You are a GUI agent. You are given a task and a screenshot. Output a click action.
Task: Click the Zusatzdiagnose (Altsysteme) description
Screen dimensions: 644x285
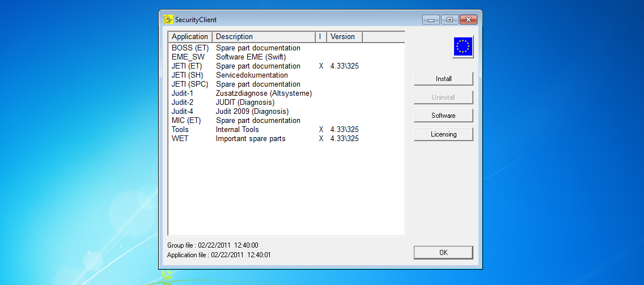tap(264, 93)
